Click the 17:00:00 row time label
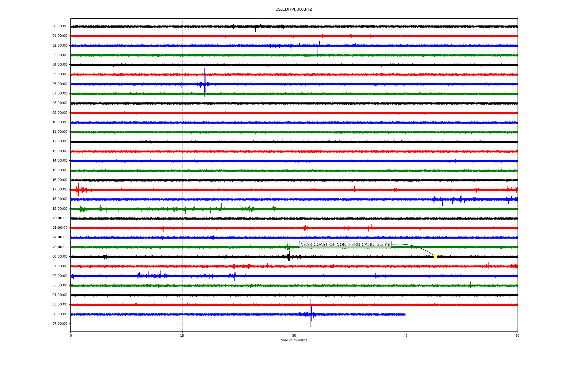 (x=60, y=190)
